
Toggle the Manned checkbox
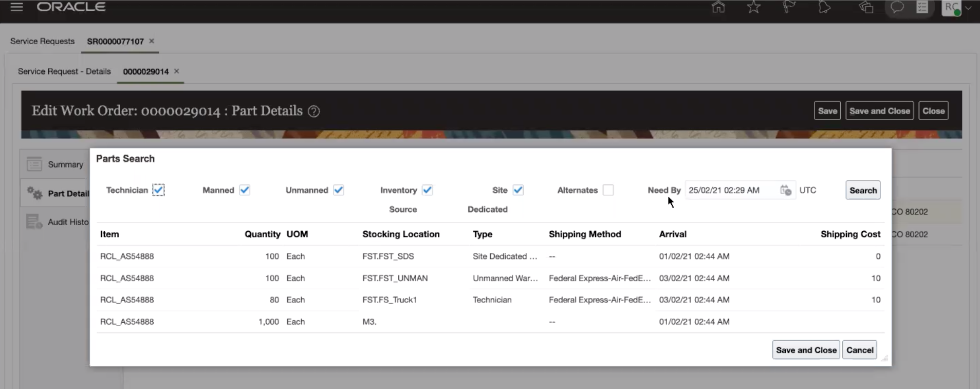click(x=245, y=190)
